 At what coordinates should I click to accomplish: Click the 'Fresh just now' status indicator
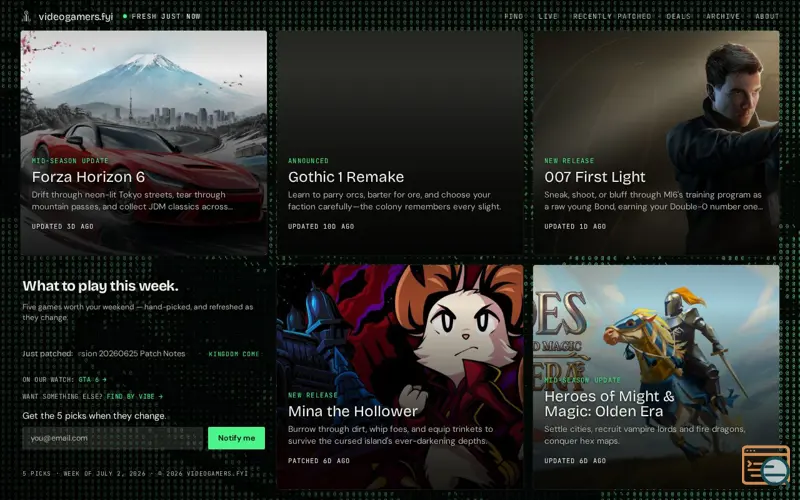[x=161, y=16]
